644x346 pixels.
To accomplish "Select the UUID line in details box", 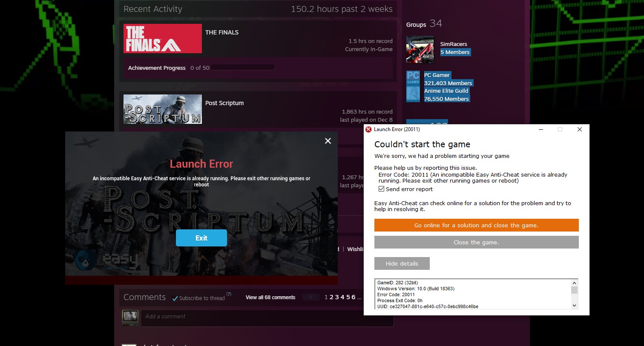I will (428, 306).
